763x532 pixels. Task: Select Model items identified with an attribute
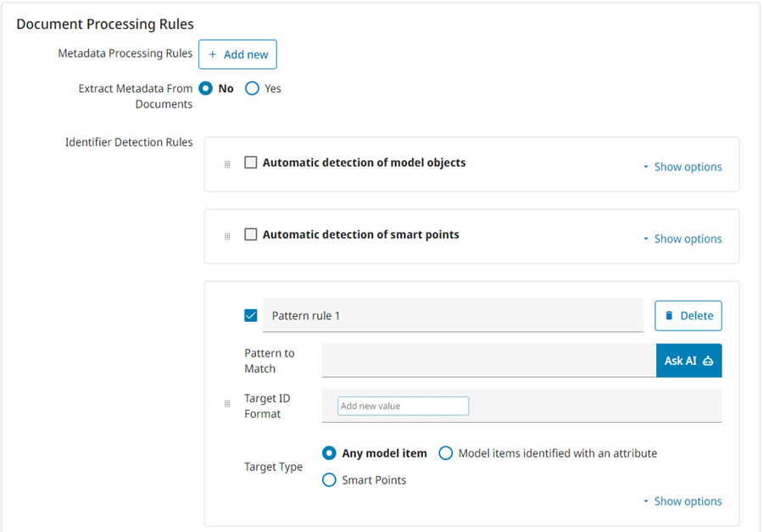pyautogui.click(x=446, y=453)
